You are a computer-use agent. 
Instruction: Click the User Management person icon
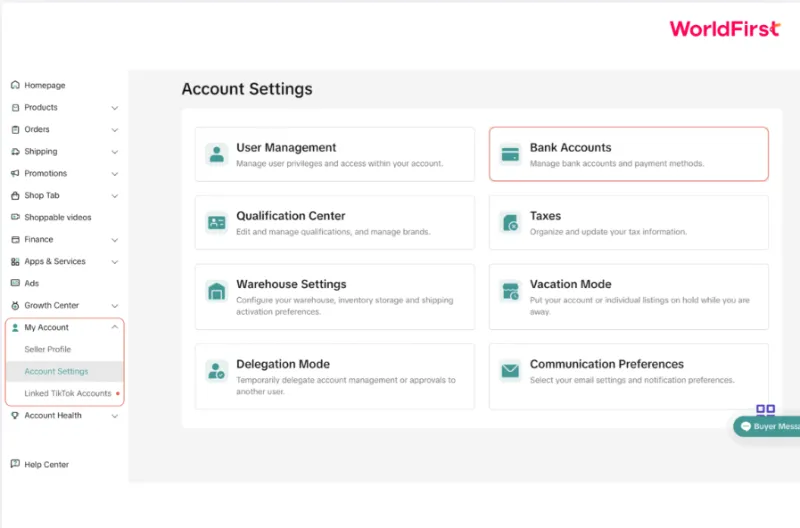tap(217, 154)
